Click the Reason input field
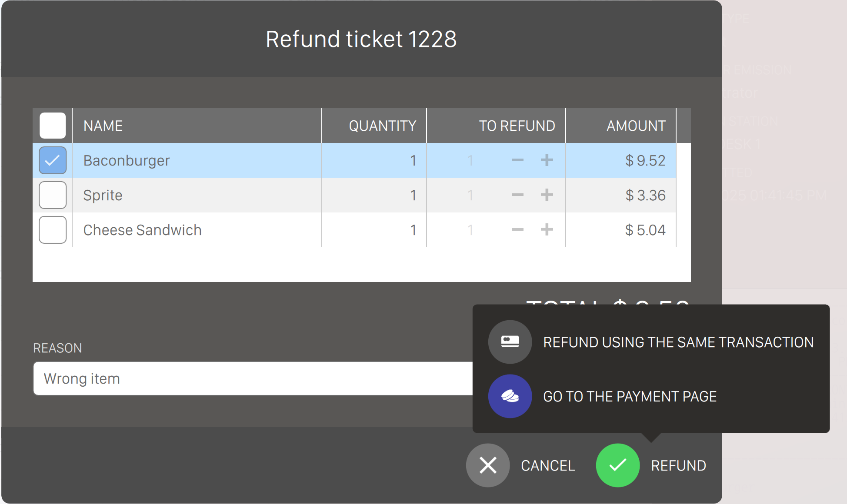The width and height of the screenshot is (847, 504). pyautogui.click(x=252, y=378)
